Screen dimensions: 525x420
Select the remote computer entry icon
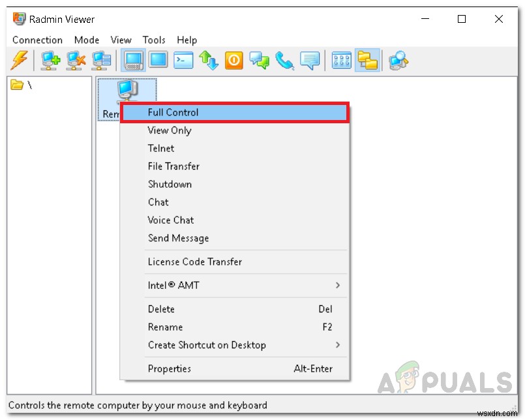(x=127, y=90)
